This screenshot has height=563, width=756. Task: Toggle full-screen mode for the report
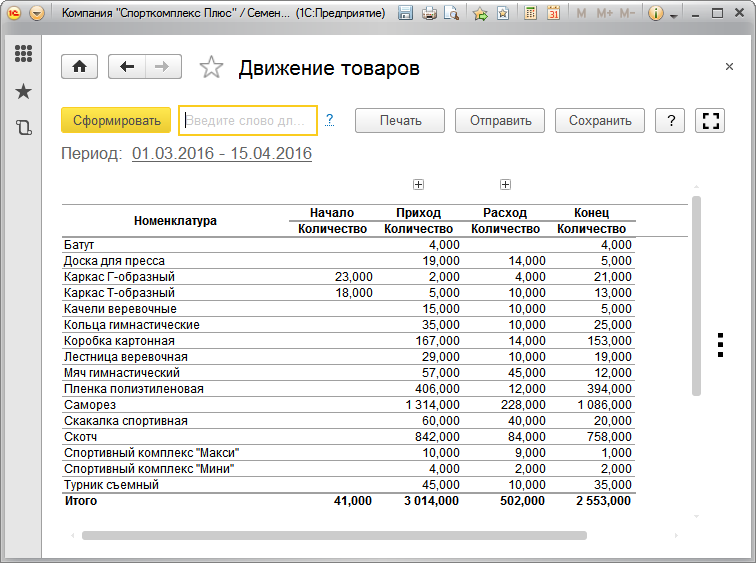click(x=711, y=120)
